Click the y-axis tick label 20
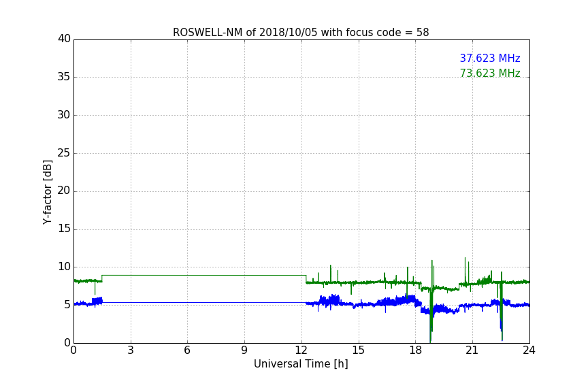The image size is (588, 392). pos(64,191)
